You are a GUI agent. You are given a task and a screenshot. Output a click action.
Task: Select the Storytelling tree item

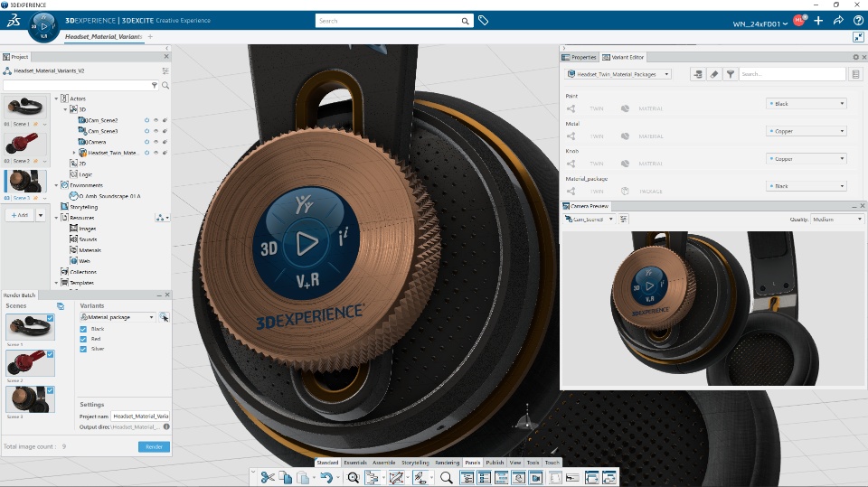tap(83, 207)
